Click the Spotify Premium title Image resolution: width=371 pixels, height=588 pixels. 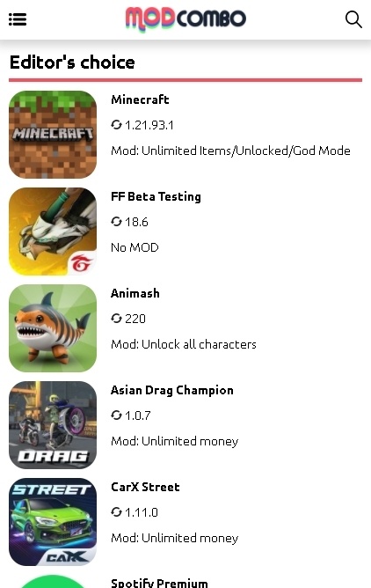click(159, 583)
